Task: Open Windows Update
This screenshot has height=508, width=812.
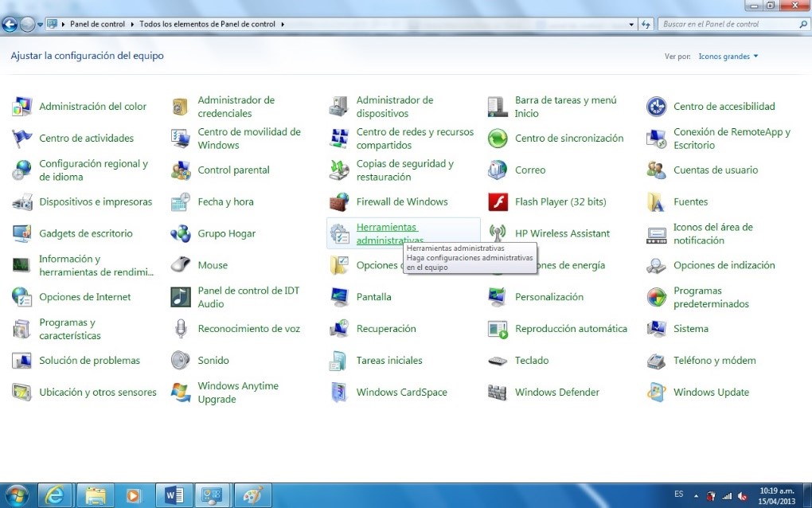Action: [711, 392]
